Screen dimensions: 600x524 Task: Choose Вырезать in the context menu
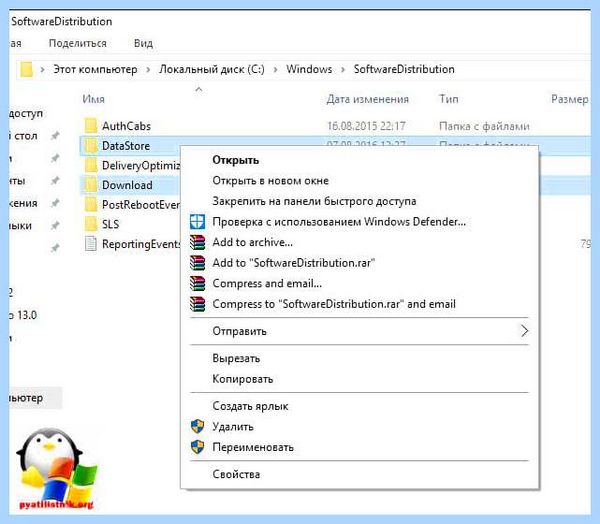coord(236,359)
